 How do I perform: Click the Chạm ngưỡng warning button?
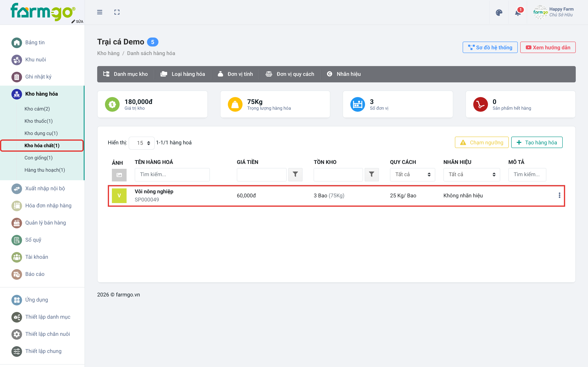click(482, 143)
